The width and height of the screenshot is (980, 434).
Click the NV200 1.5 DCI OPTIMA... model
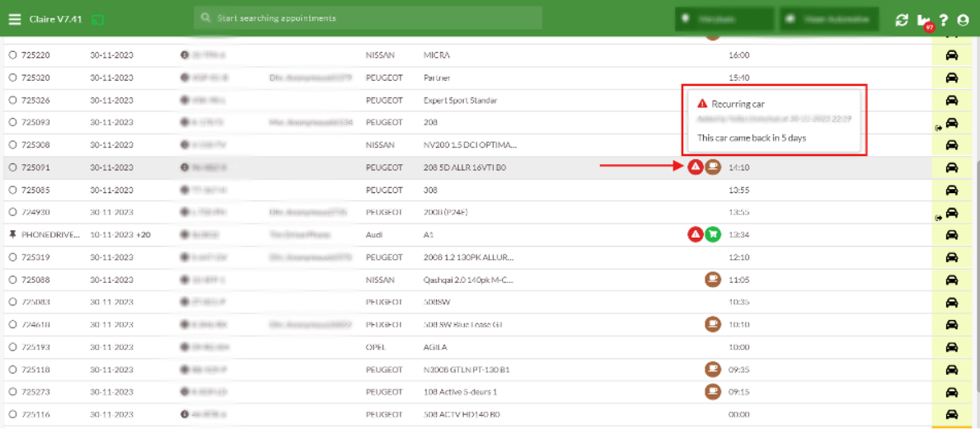pos(471,144)
